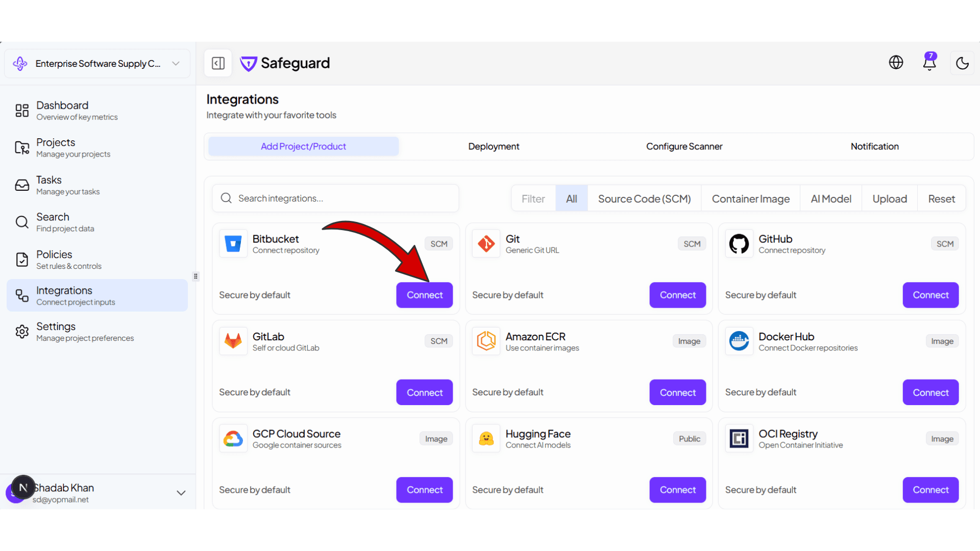Click the GitLab logo icon
This screenshot has height=551, width=980.
(x=233, y=341)
